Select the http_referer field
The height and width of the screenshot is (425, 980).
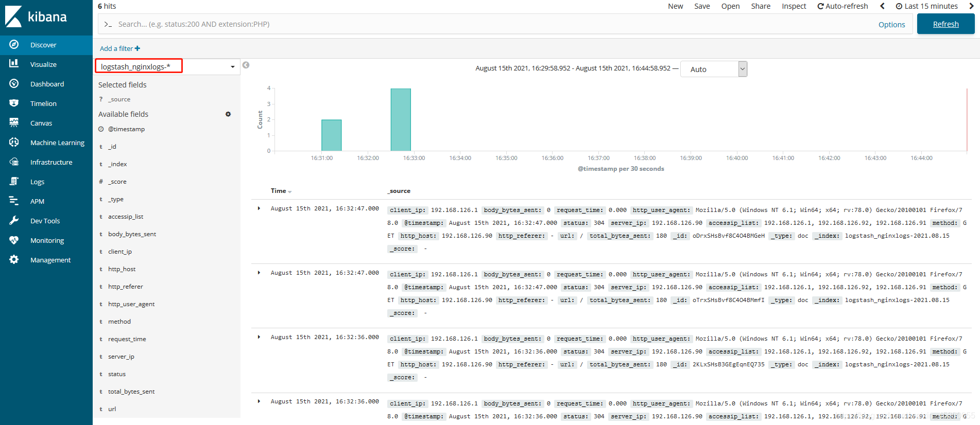click(126, 287)
